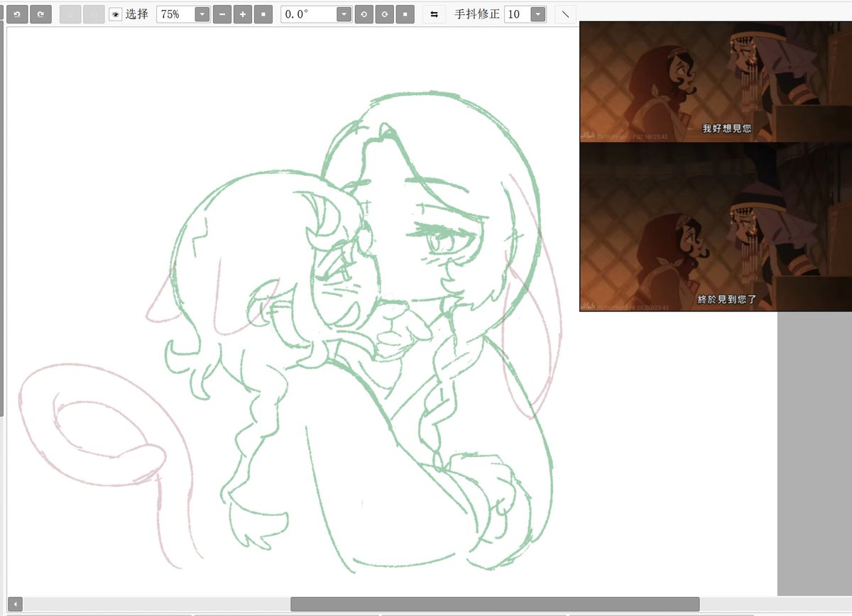Reset canvas rotation with the square button
This screenshot has width=852, height=616.
click(405, 14)
